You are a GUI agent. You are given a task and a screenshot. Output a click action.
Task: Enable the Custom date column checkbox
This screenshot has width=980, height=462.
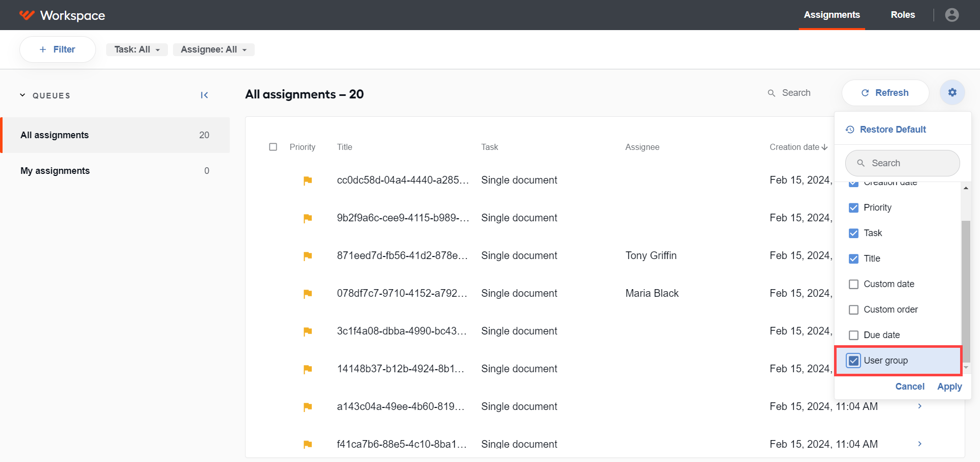click(853, 284)
